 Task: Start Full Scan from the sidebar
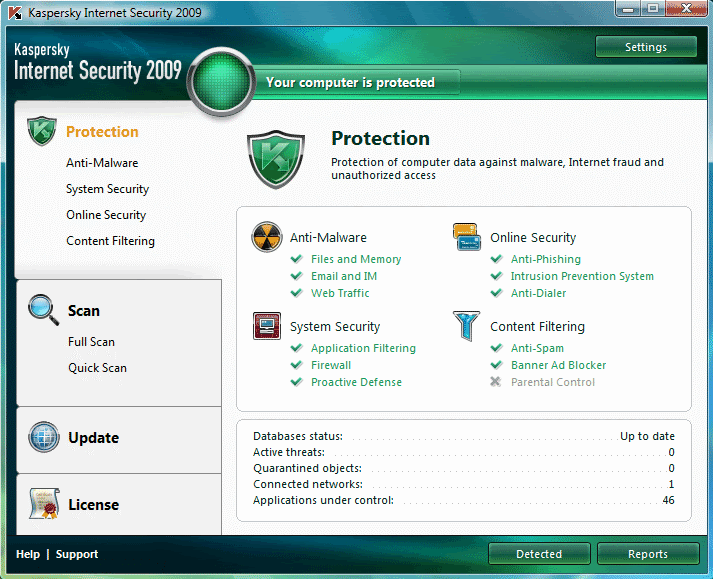[x=91, y=342]
